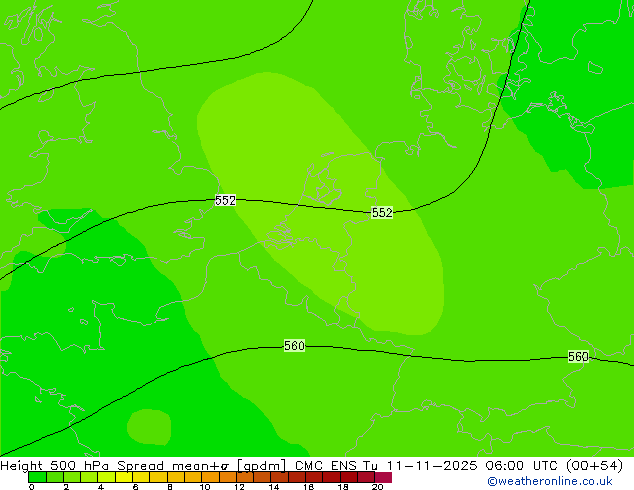Click the '06:00 UTC' time text
This screenshot has height=490, width=634.
point(522,466)
